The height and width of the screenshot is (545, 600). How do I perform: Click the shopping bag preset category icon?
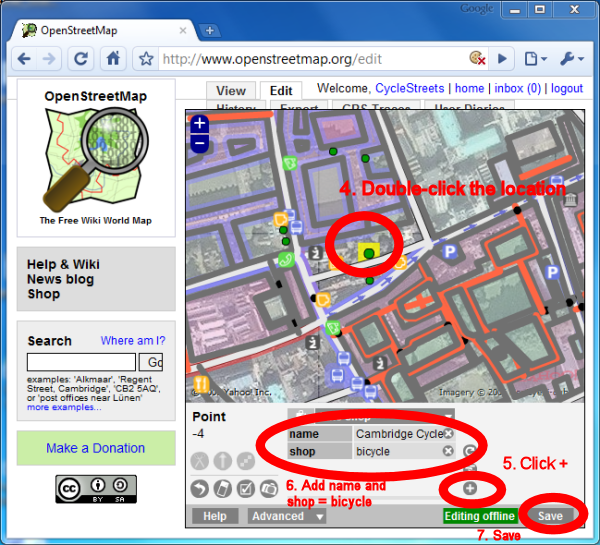[301, 415]
